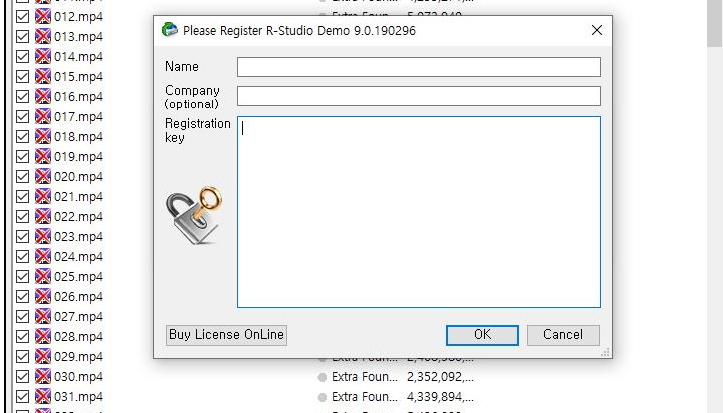Deselect the 019.mp4 checkbox
The height and width of the screenshot is (413, 723).
pos(22,157)
